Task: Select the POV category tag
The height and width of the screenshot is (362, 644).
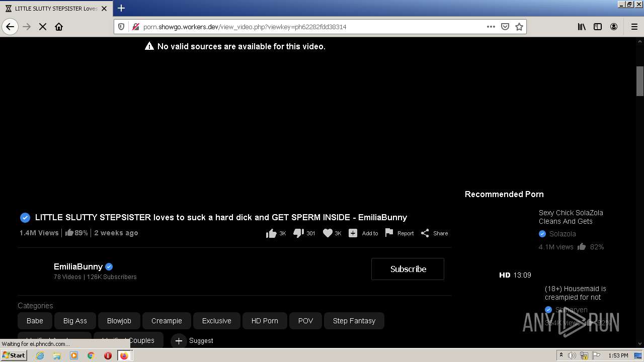Action: point(305,321)
